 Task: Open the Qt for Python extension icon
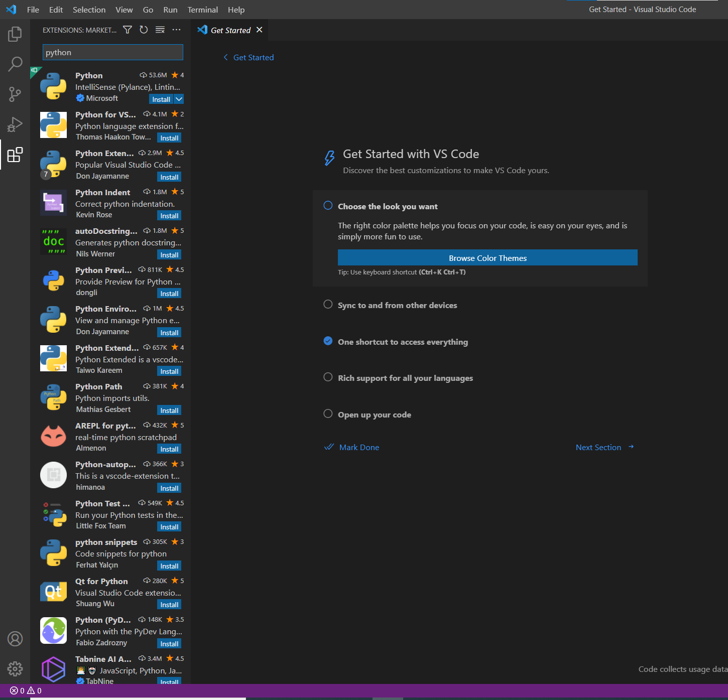(x=53, y=592)
